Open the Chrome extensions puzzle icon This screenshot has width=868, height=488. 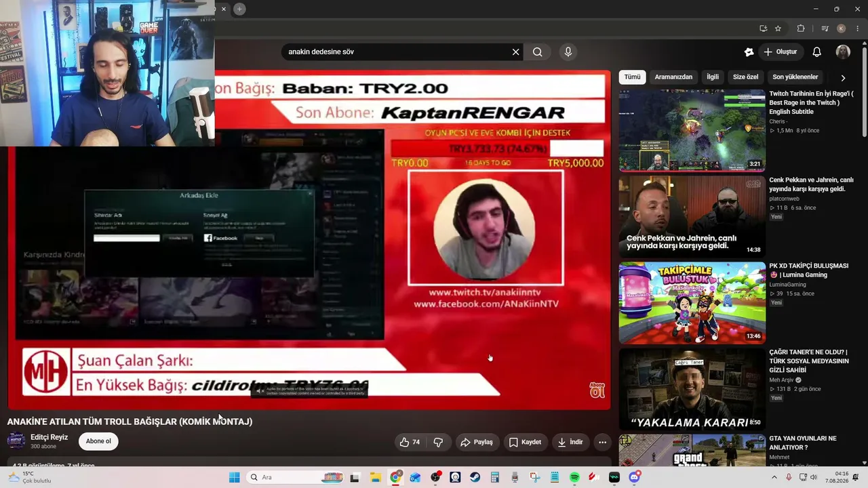(801, 28)
